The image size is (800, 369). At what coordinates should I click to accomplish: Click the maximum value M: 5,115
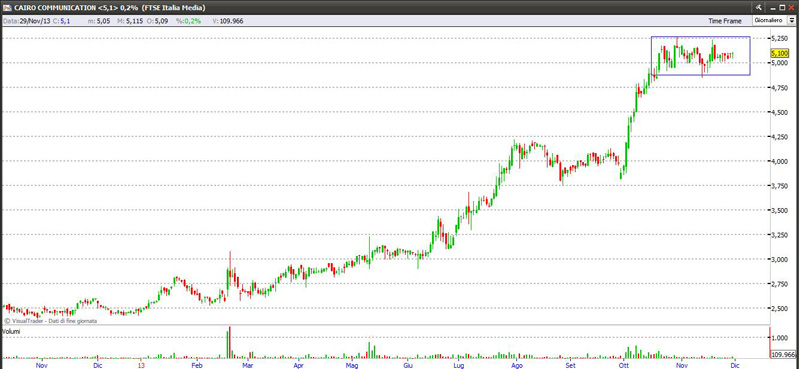click(130, 21)
